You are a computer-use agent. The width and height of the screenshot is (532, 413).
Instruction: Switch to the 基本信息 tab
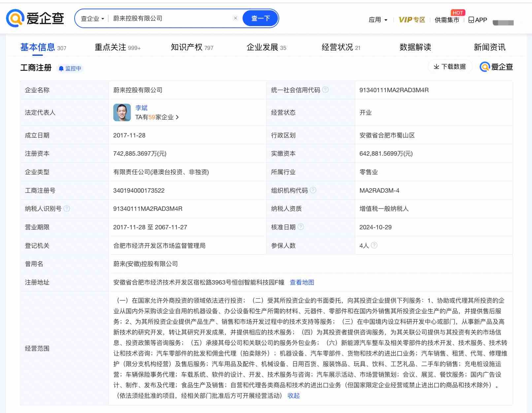(x=43, y=47)
